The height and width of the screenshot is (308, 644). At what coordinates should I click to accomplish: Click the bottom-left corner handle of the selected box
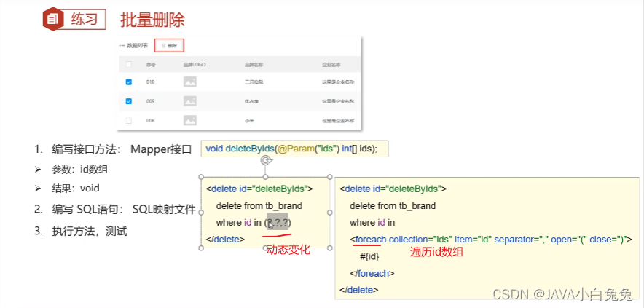tap(201, 248)
